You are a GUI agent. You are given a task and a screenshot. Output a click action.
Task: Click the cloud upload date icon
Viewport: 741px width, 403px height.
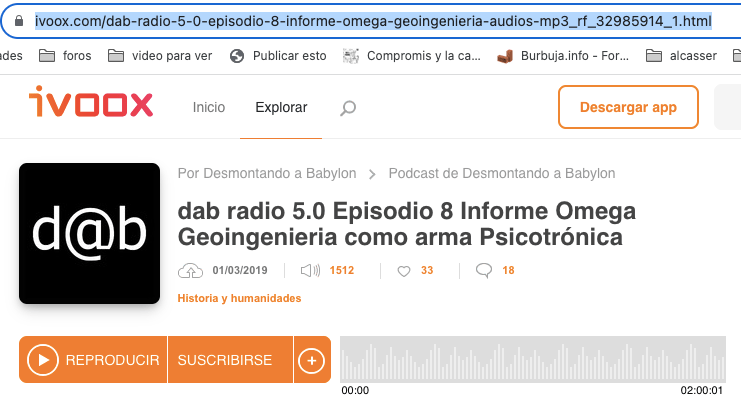coord(190,270)
